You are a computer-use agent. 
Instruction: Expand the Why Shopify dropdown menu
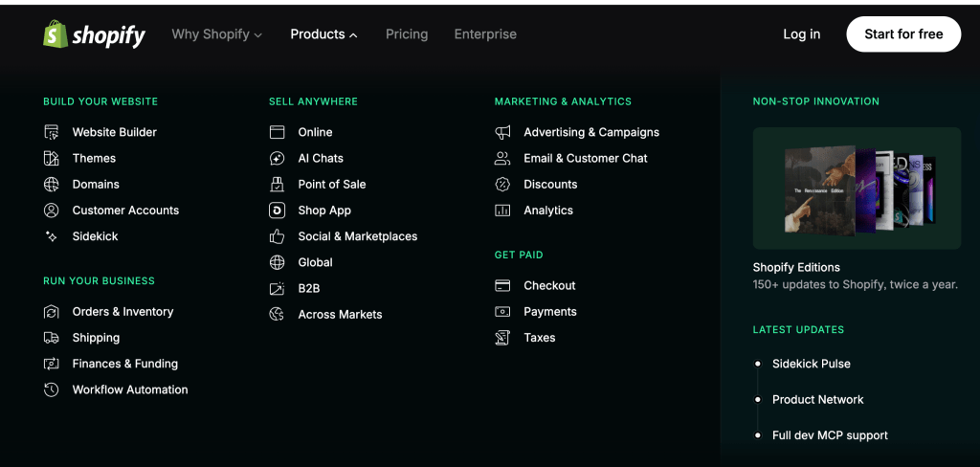pyautogui.click(x=217, y=34)
